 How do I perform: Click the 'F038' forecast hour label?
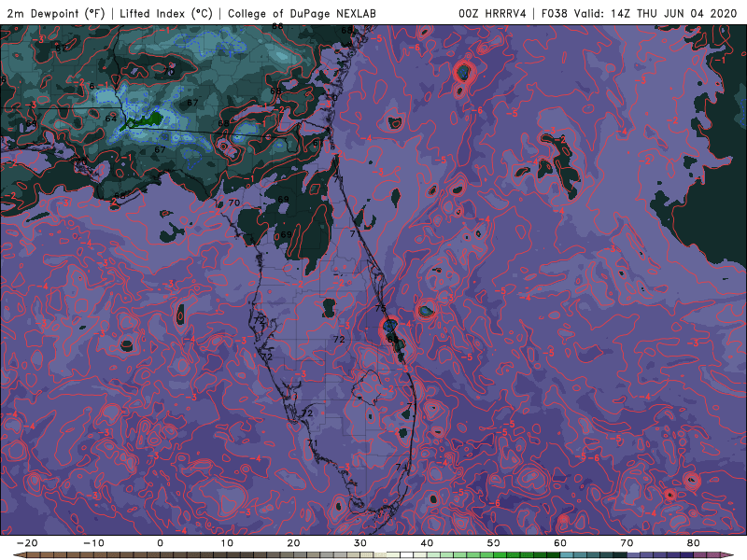pos(554,14)
